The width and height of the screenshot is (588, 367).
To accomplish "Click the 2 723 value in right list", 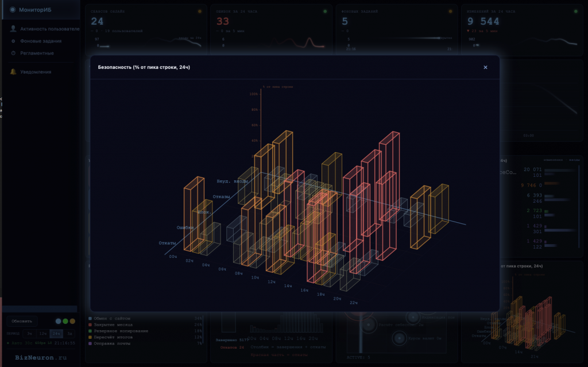I will coord(535,211).
